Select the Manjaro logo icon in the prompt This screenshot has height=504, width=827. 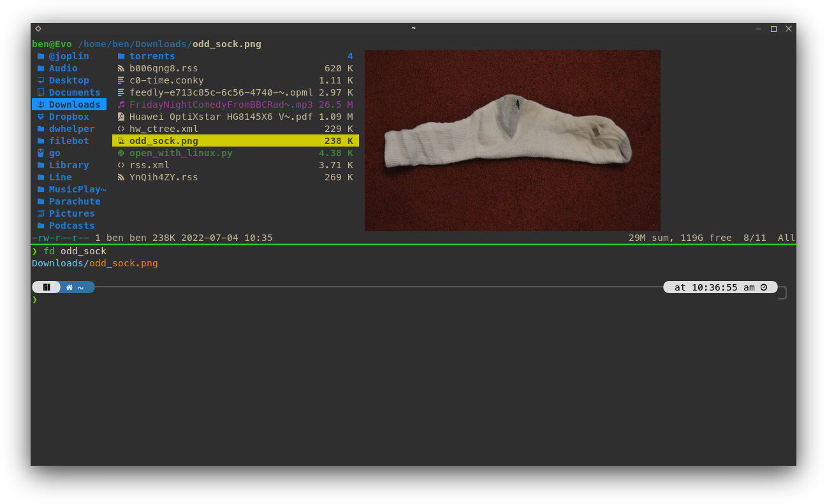(46, 287)
